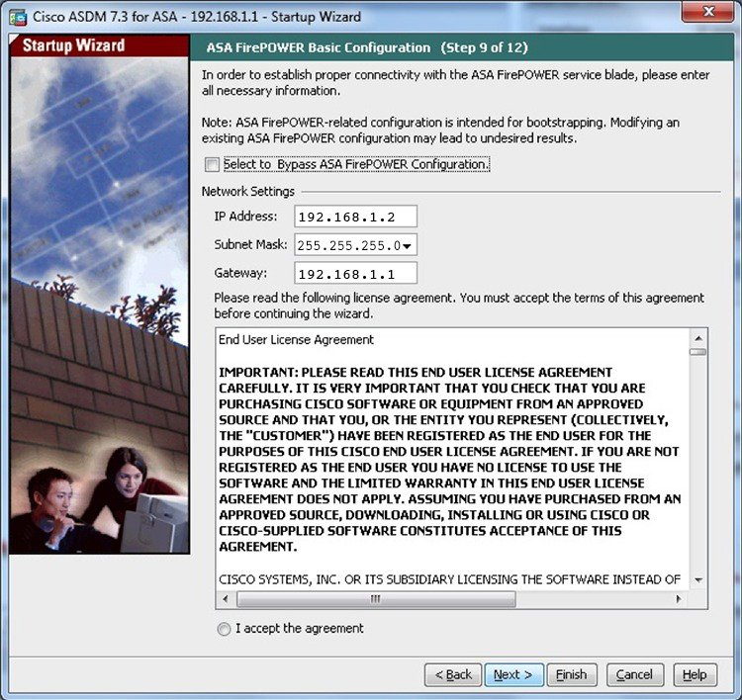Proceed with the Next button

coord(513,674)
